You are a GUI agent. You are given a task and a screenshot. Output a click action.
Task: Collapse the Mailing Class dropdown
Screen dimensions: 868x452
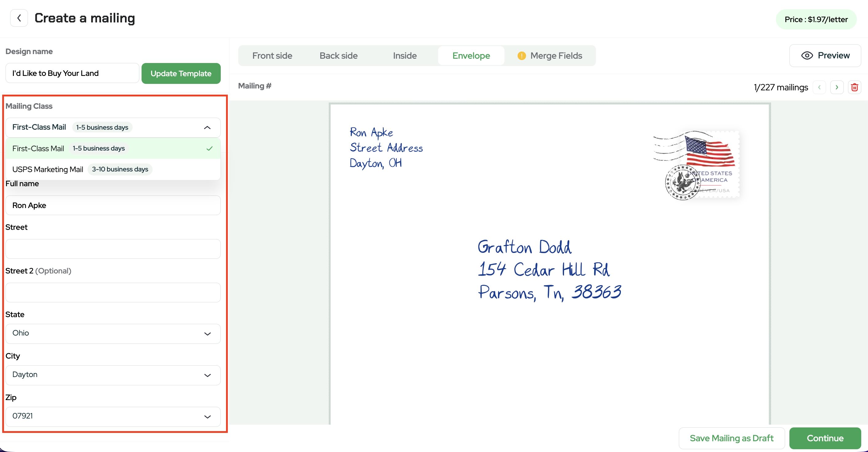tap(207, 128)
